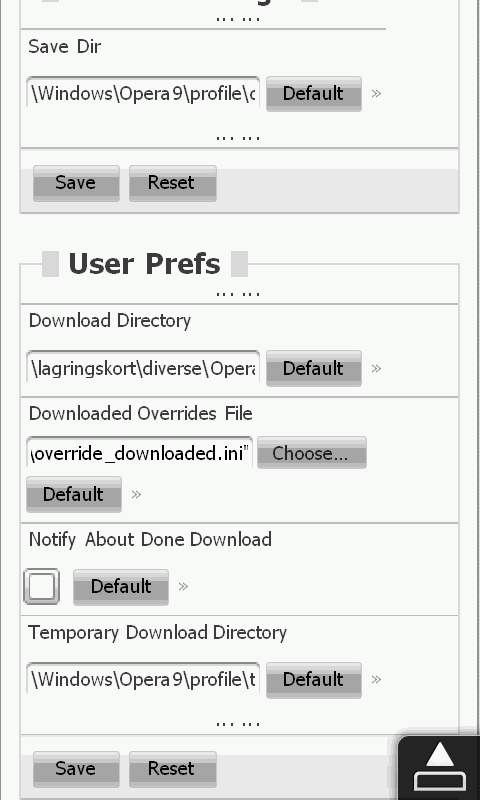Click the Save button under User Prefs

76,769
